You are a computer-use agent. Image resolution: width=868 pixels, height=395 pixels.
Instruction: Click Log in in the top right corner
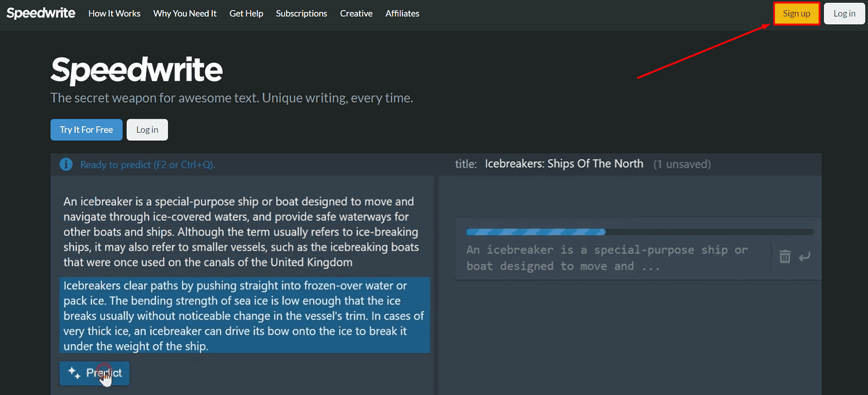click(x=844, y=13)
